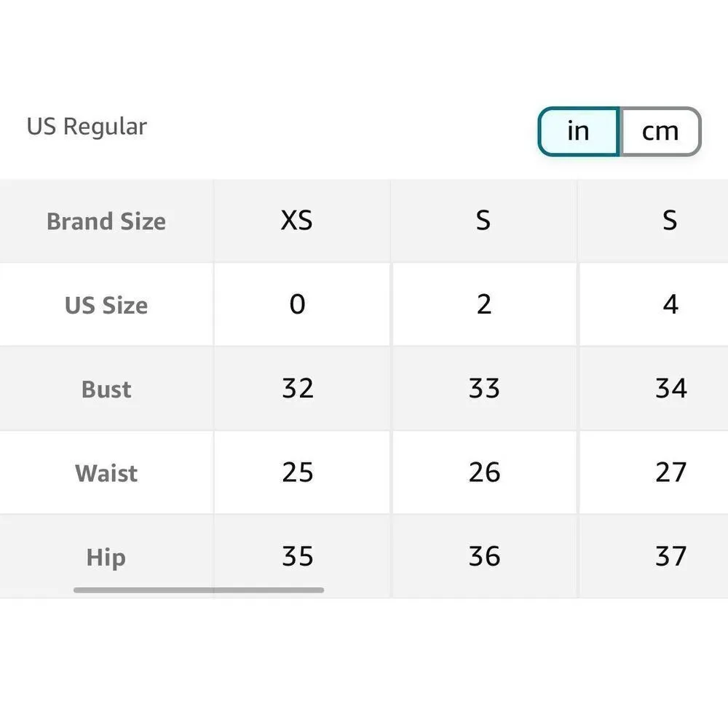Screen dimensions: 728x728
Task: Click the waist value 25
Action: [x=297, y=473]
